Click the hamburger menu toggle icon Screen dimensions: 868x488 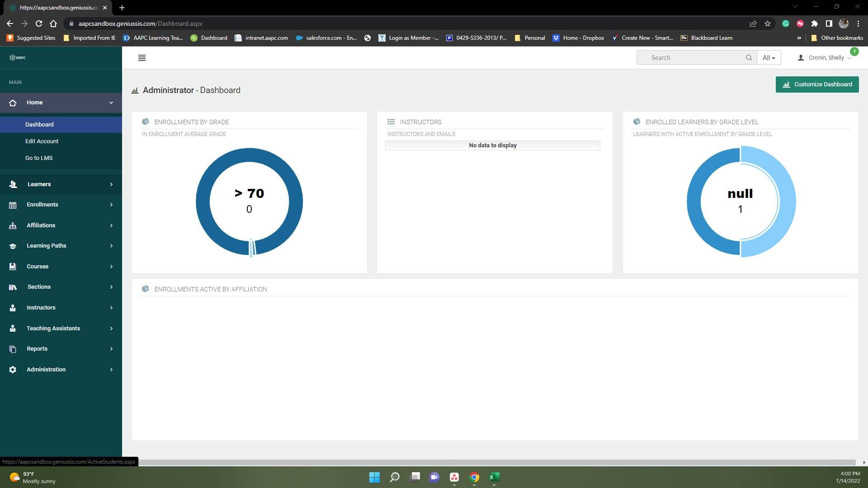coord(142,58)
